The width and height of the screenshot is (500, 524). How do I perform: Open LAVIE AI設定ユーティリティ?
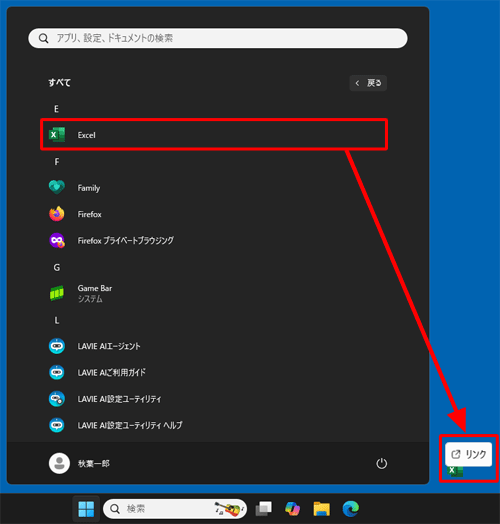214,399
